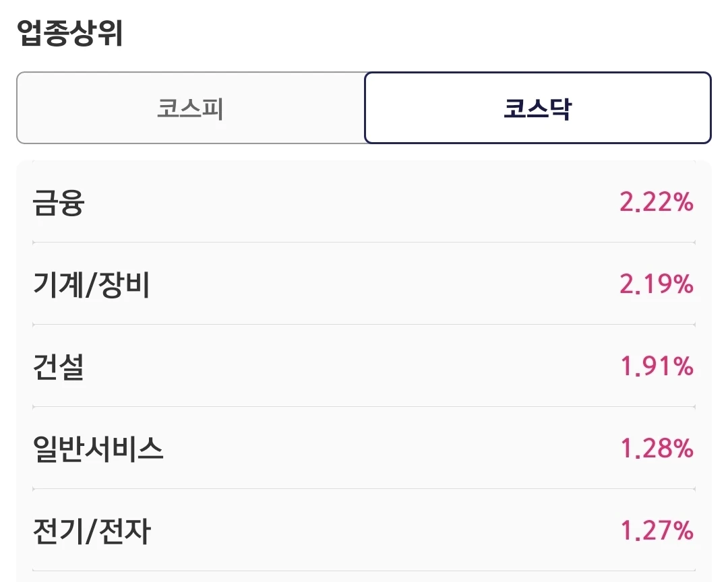Click divider line below 기계/장비 row

click(x=364, y=325)
